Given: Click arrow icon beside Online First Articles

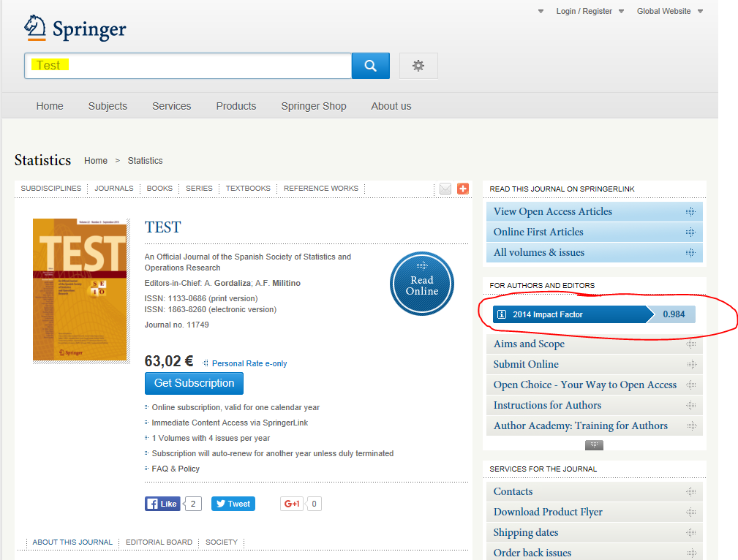Looking at the screenshot, I should pyautogui.click(x=690, y=232).
